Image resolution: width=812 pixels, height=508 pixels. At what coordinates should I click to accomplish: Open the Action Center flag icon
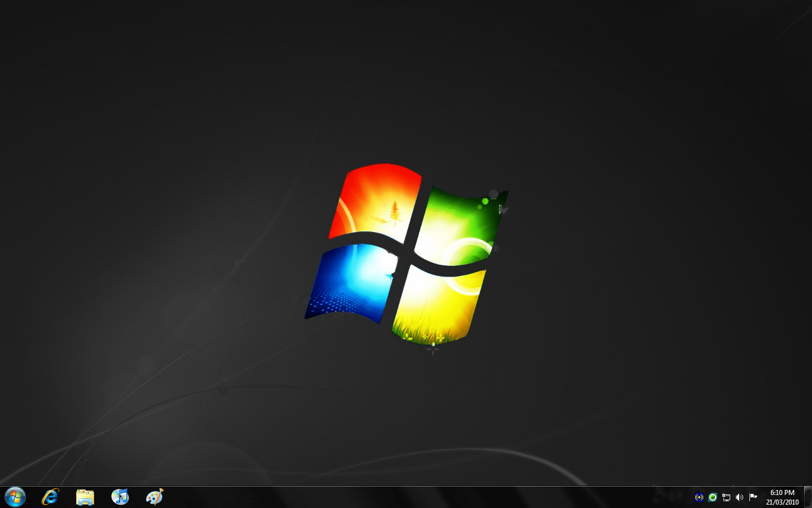click(753, 497)
